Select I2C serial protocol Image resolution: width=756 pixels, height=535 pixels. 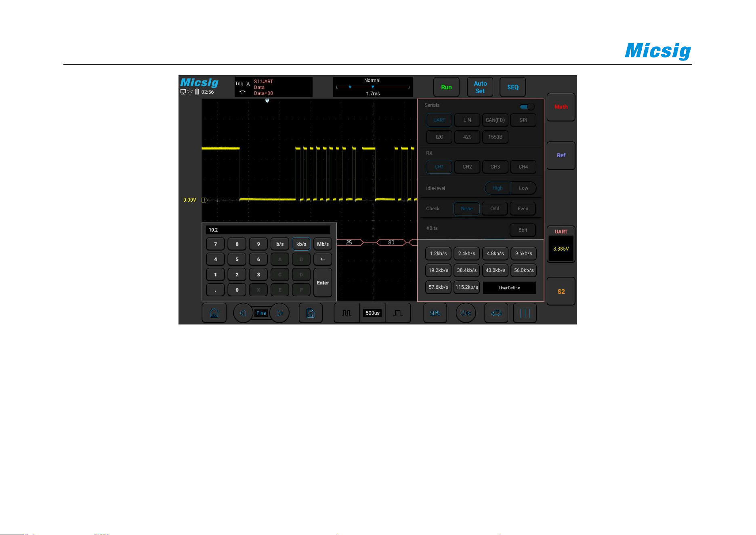click(439, 137)
